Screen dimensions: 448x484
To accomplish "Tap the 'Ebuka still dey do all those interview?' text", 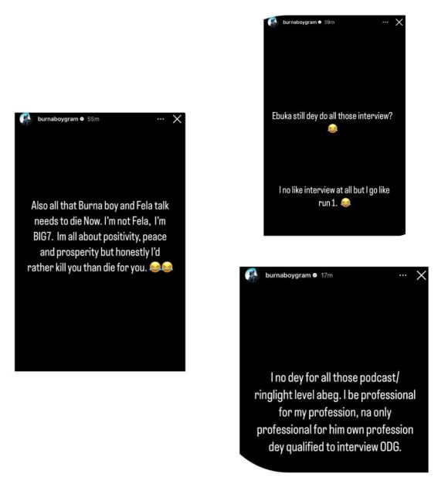I will click(x=332, y=116).
